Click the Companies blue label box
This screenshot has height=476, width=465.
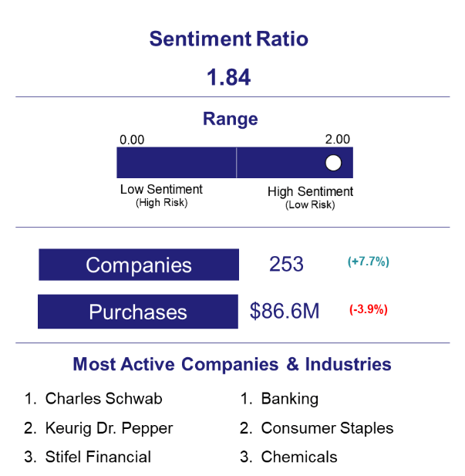(x=139, y=265)
